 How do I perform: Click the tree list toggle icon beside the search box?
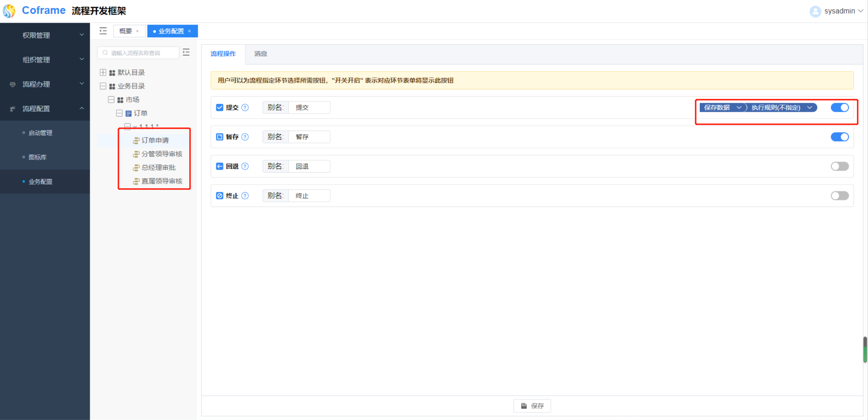(x=186, y=52)
